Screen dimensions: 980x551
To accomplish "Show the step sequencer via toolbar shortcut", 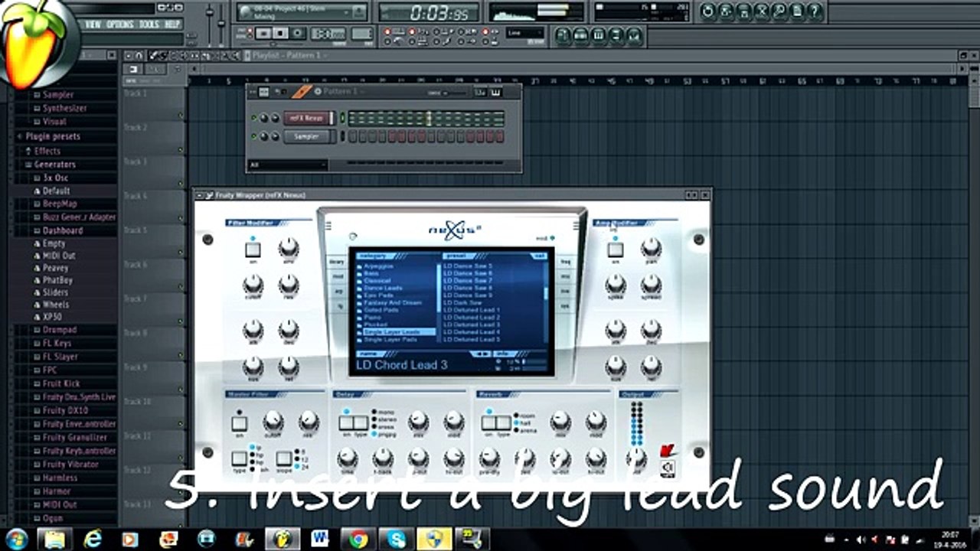I will coord(582,35).
